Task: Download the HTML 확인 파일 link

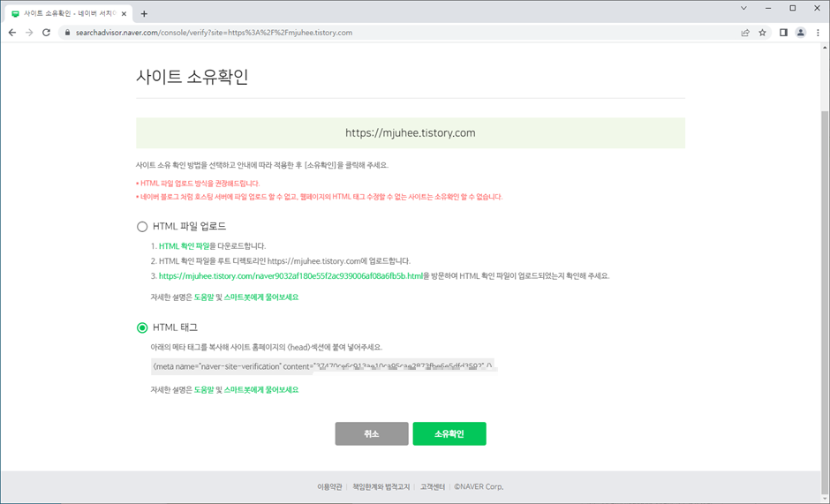Action: 185,246
